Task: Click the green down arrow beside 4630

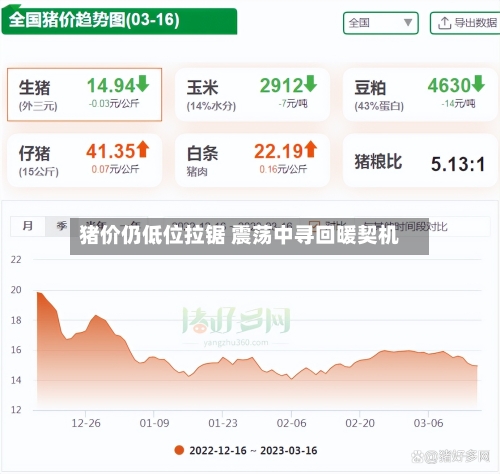Action: coord(478,84)
